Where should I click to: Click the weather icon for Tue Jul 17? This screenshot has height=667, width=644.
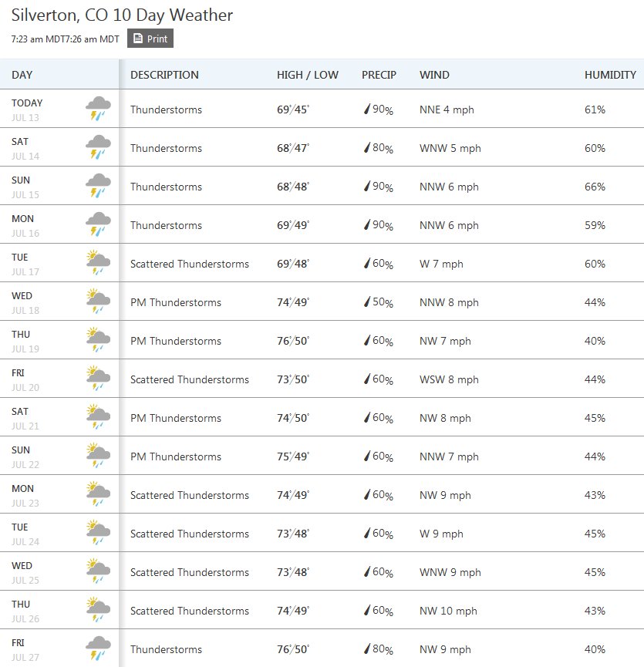98,262
